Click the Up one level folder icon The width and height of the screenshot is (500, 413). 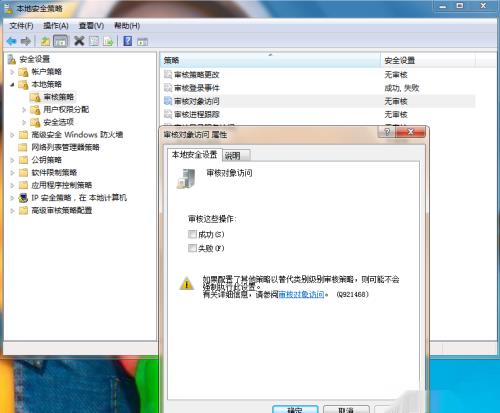(x=45, y=41)
